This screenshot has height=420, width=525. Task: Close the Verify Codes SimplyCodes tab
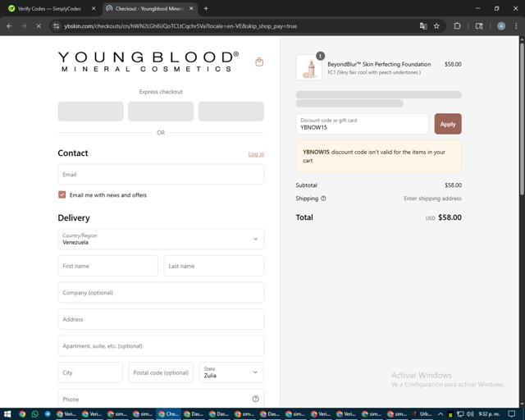pos(94,9)
